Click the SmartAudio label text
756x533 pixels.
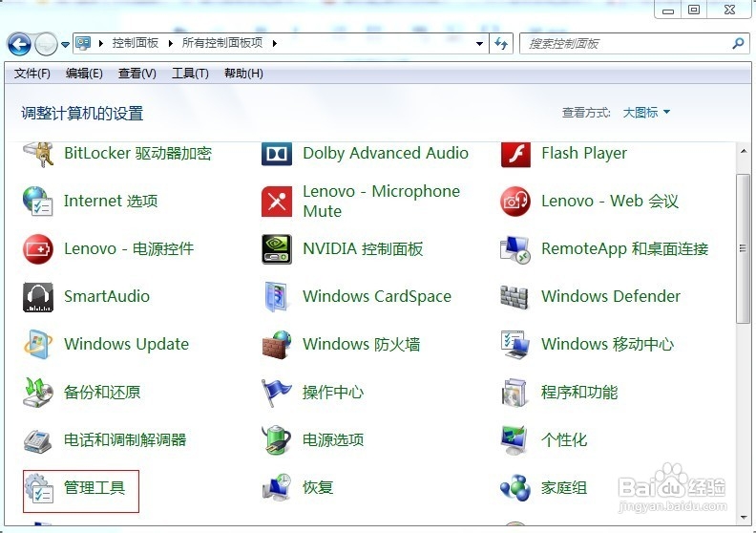(x=107, y=297)
